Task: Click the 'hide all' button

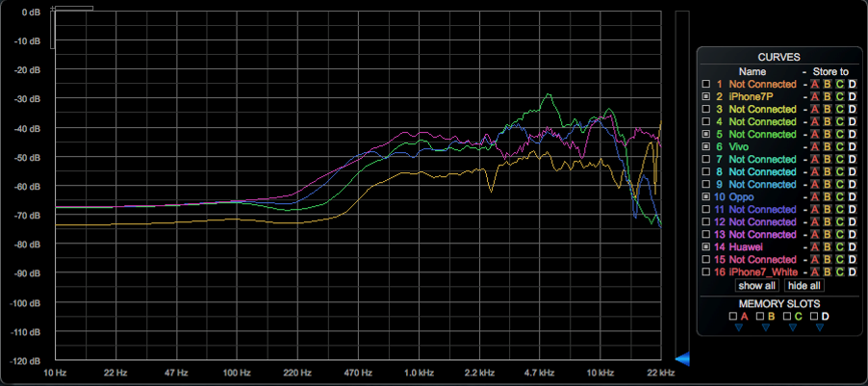Action: [x=804, y=286]
